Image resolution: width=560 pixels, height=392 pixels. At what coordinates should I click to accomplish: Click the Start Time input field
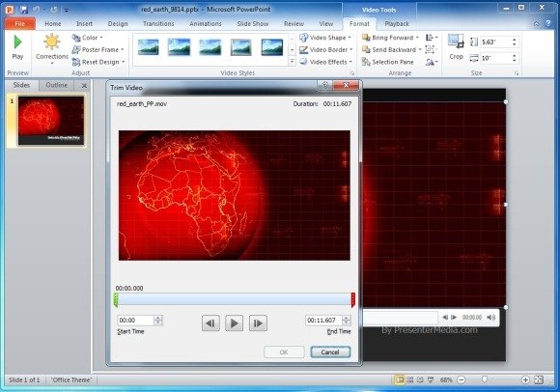pyautogui.click(x=135, y=321)
